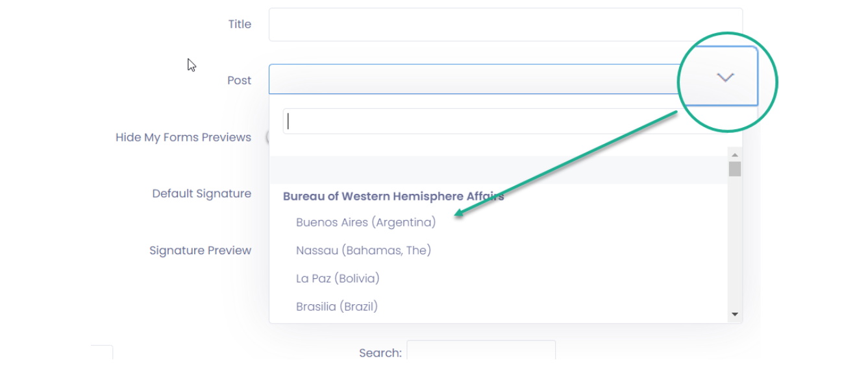Screen dimensions: 868x371
Task: Click the Post dropdown chevron arrow
Action: click(x=725, y=77)
